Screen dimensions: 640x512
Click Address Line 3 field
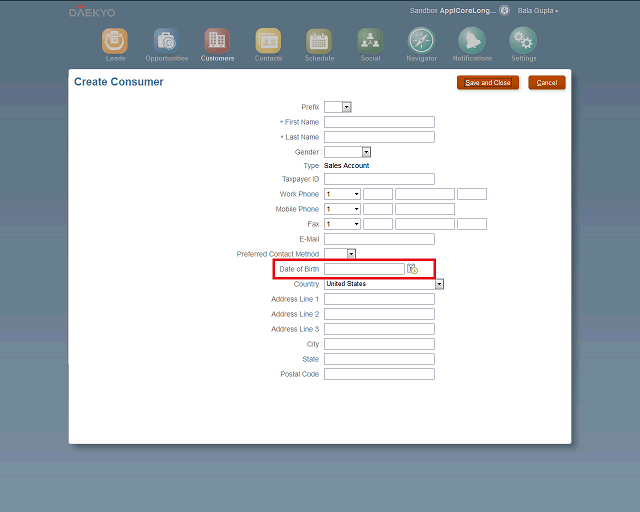click(379, 329)
